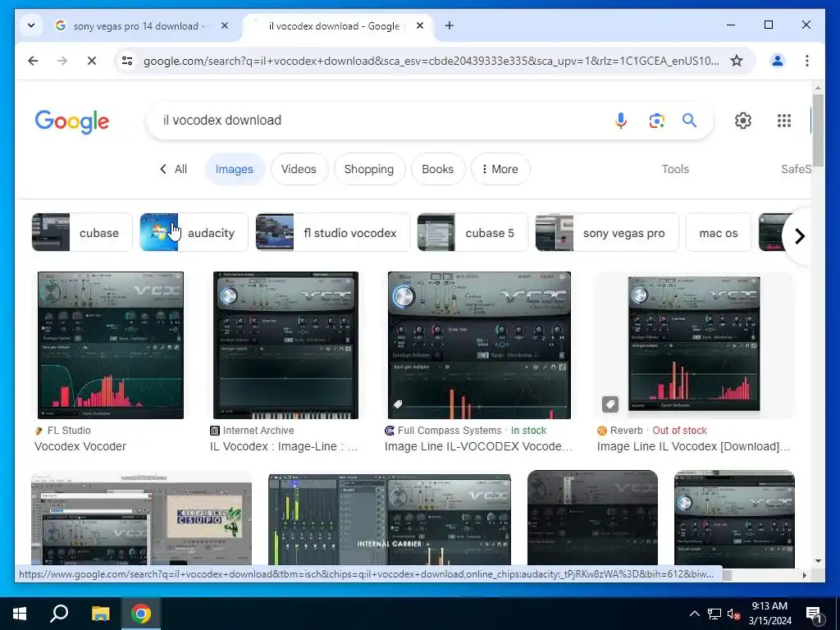Open the Windows Start menu
Screen dimensions: 840x630
click(x=20, y=614)
